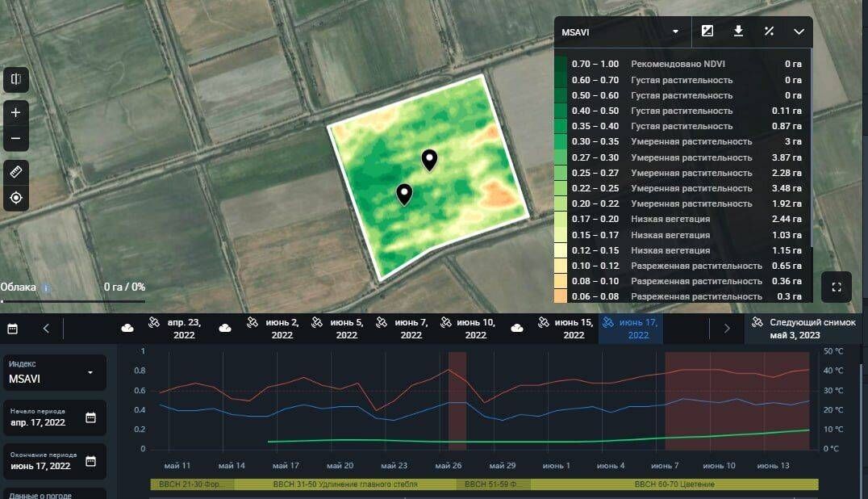Switch legend values to percent
The image size is (868, 499).
769,31
